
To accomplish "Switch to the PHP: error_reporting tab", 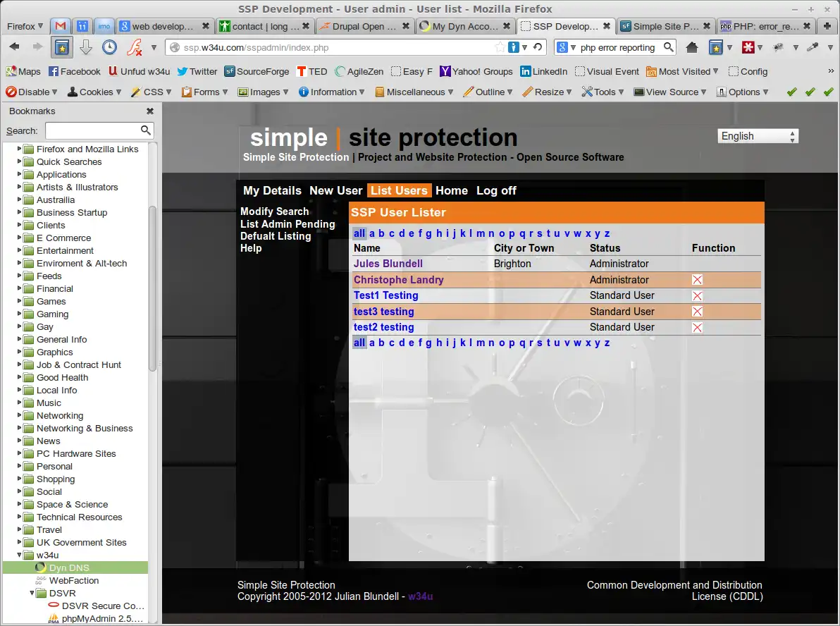I will coord(765,25).
